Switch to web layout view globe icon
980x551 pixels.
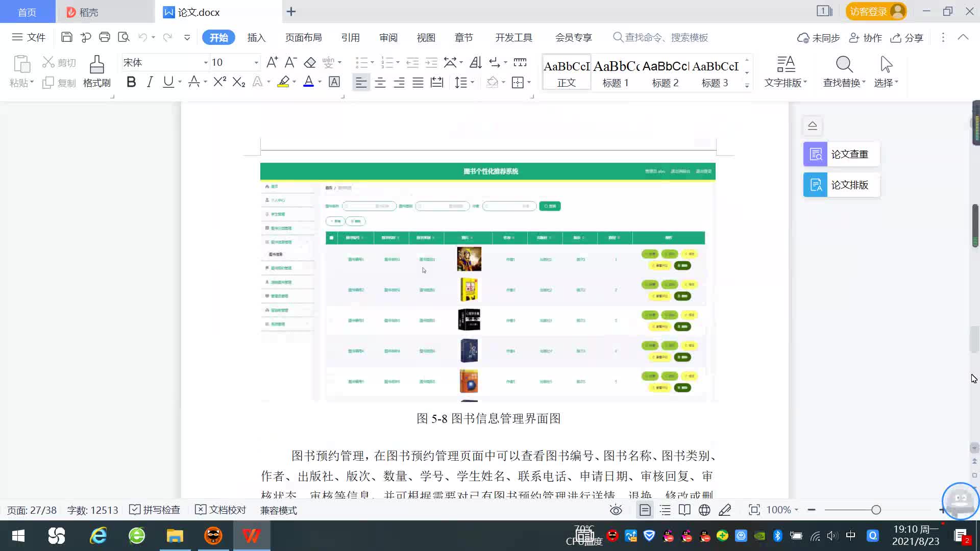(704, 510)
